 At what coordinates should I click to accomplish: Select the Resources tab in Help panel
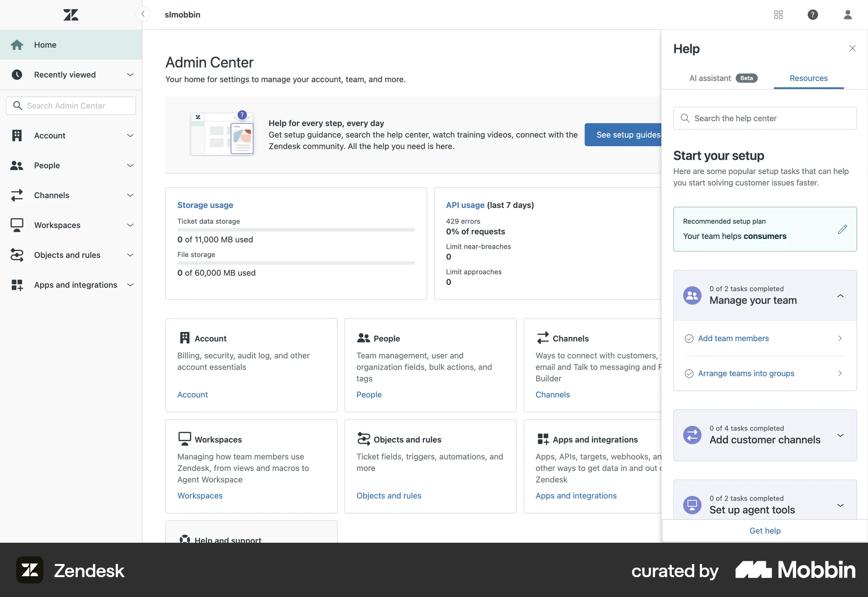pos(809,78)
